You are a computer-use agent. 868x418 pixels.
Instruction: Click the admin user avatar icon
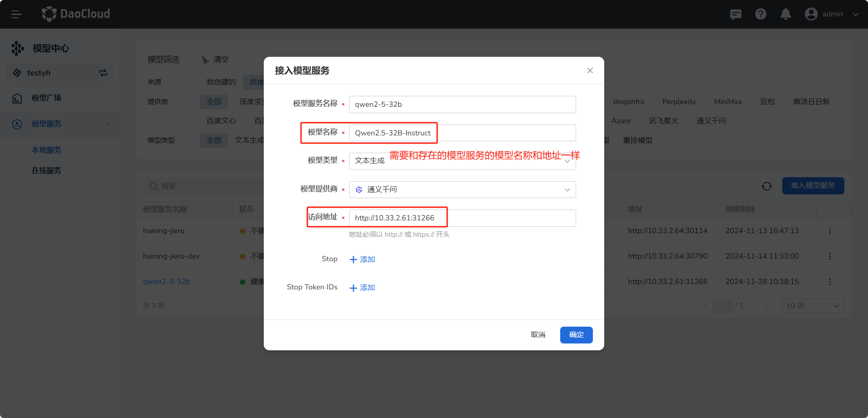(x=811, y=14)
